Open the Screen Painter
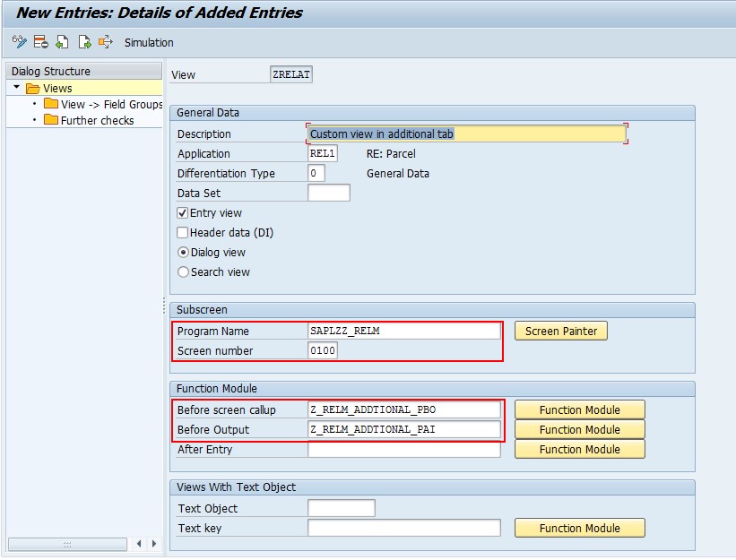 point(560,331)
